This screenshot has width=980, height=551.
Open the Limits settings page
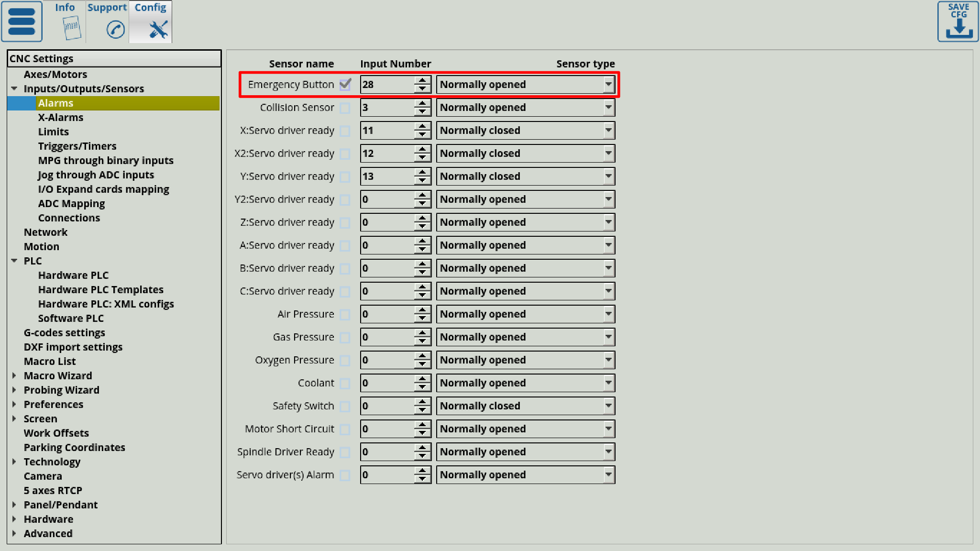pos(54,132)
